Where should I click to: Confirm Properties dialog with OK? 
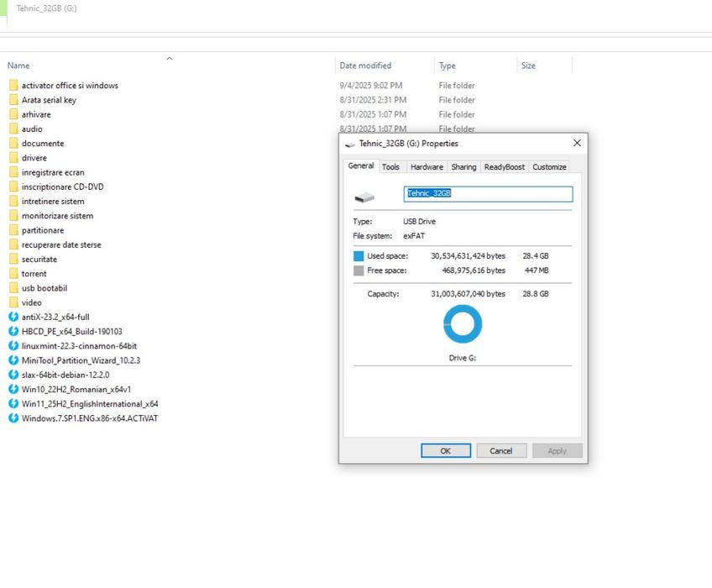pyautogui.click(x=446, y=451)
